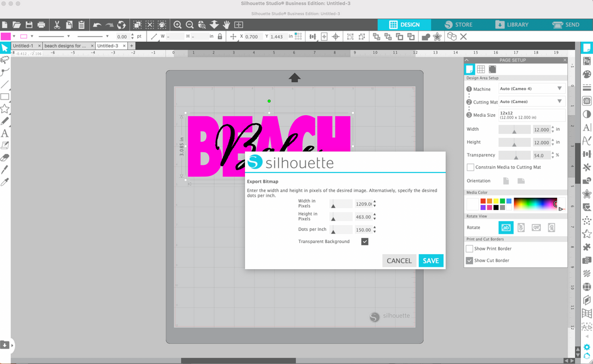Viewport: 593px width, 364px height.
Task: Open the line color dropdown arrow
Action: point(32,36)
